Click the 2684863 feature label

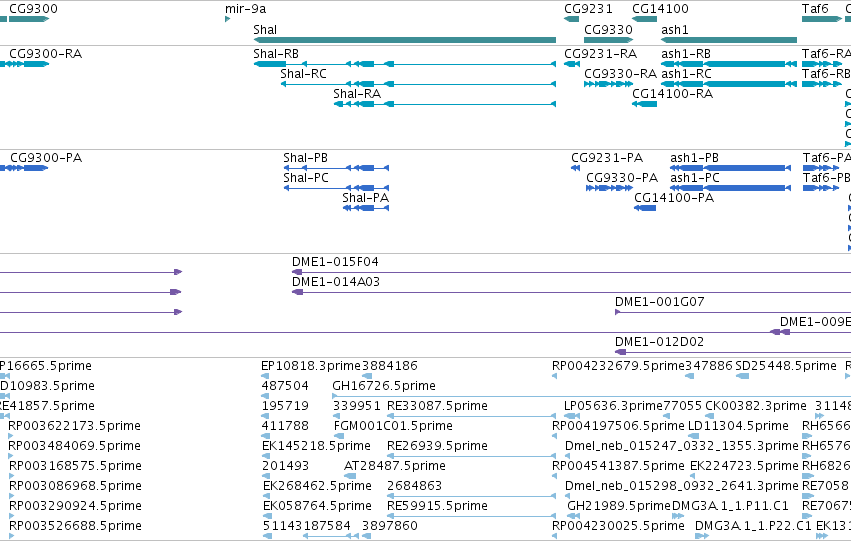click(x=415, y=487)
